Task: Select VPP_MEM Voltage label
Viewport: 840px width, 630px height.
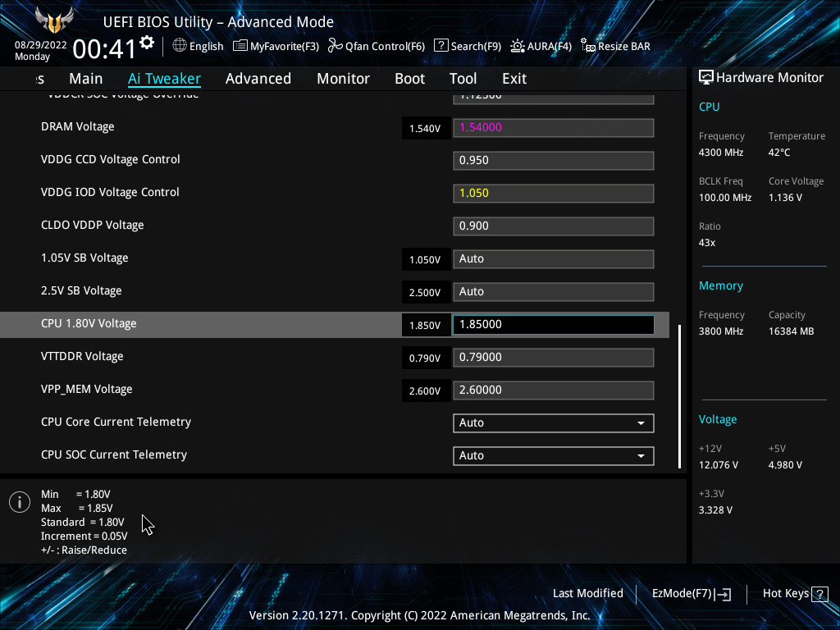Action: click(x=87, y=390)
